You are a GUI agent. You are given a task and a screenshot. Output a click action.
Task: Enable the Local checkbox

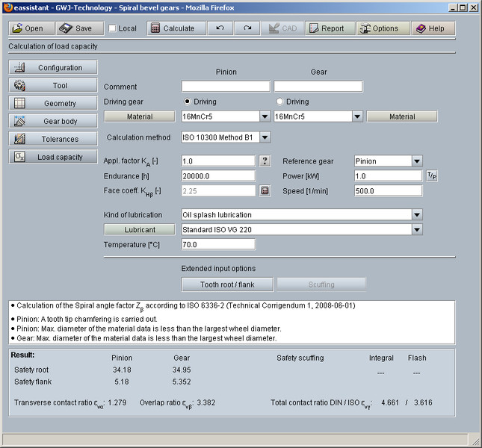(x=113, y=29)
